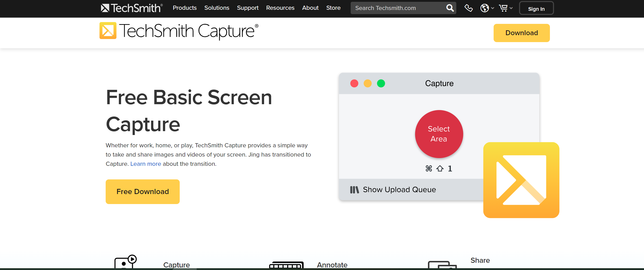Open the Resources menu
Viewport: 644px width, 270px height.
[x=280, y=8]
